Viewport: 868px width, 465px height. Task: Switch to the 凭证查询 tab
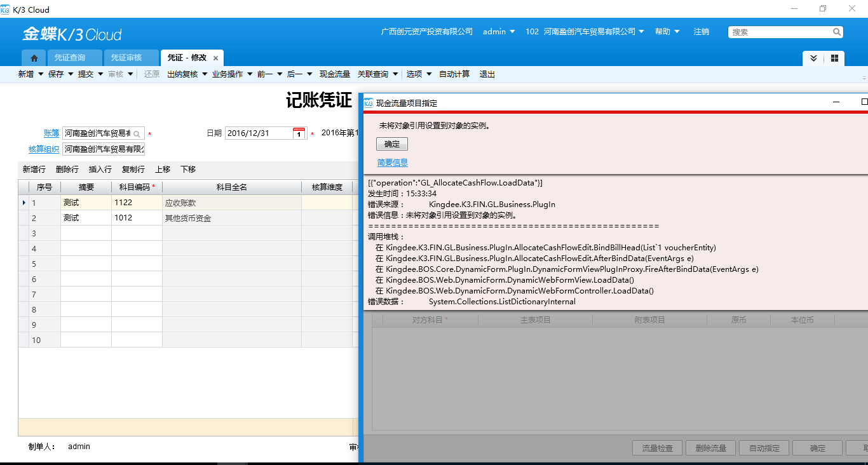click(69, 58)
